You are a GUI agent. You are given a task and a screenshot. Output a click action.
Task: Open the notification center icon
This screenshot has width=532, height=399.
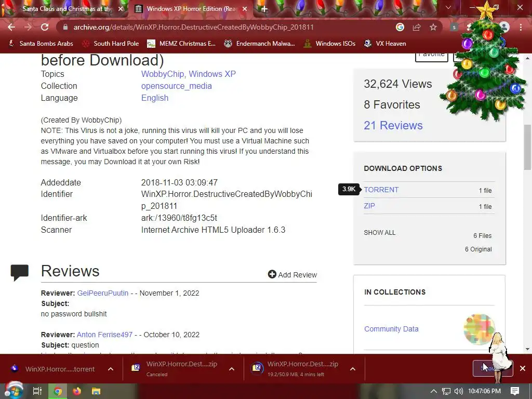pyautogui.click(x=515, y=391)
